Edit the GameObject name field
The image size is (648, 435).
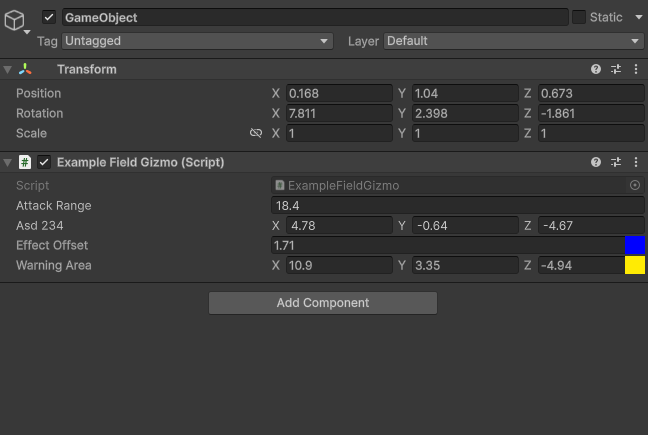pyautogui.click(x=315, y=17)
